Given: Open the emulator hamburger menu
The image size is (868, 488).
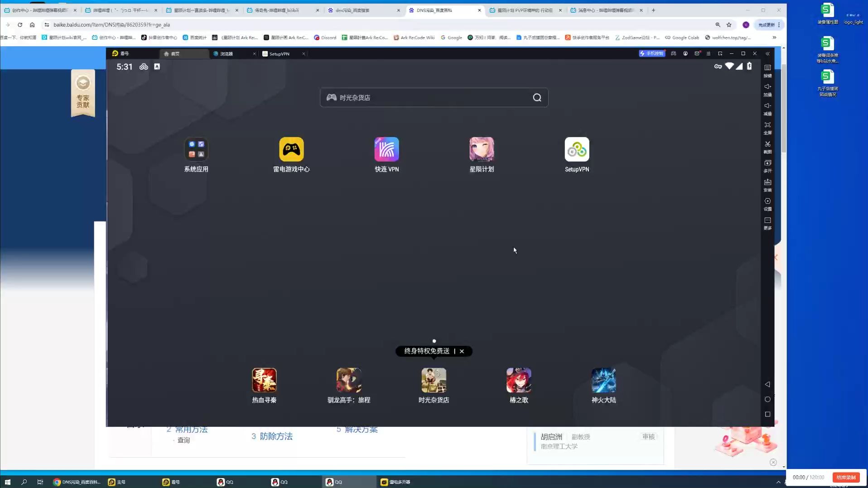Looking at the screenshot, I should pos(709,53).
